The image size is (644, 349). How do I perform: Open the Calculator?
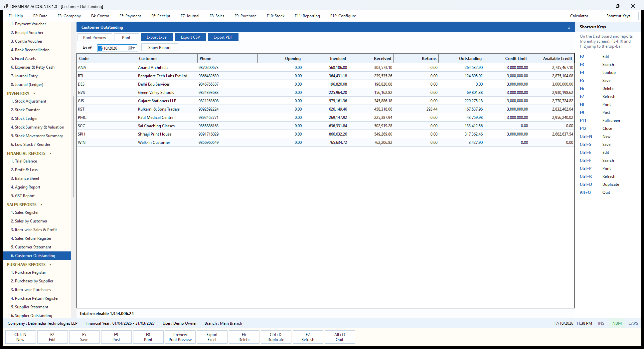579,16
